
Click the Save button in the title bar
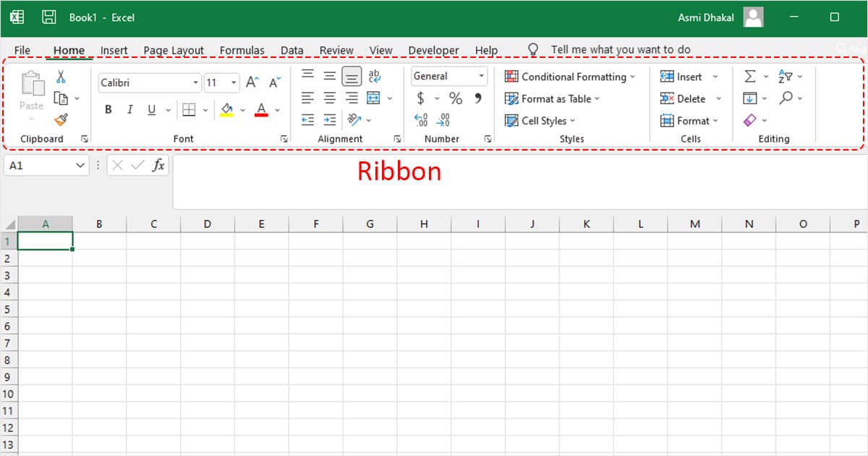(48, 16)
